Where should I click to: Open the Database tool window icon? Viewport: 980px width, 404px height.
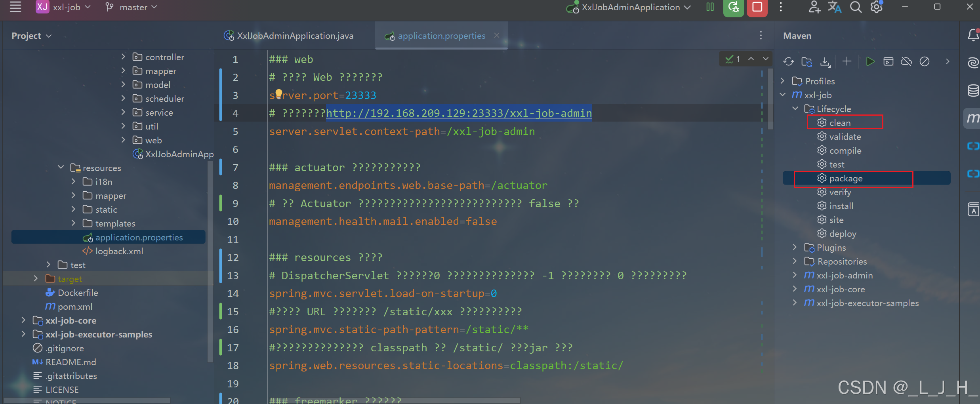pyautogui.click(x=973, y=90)
